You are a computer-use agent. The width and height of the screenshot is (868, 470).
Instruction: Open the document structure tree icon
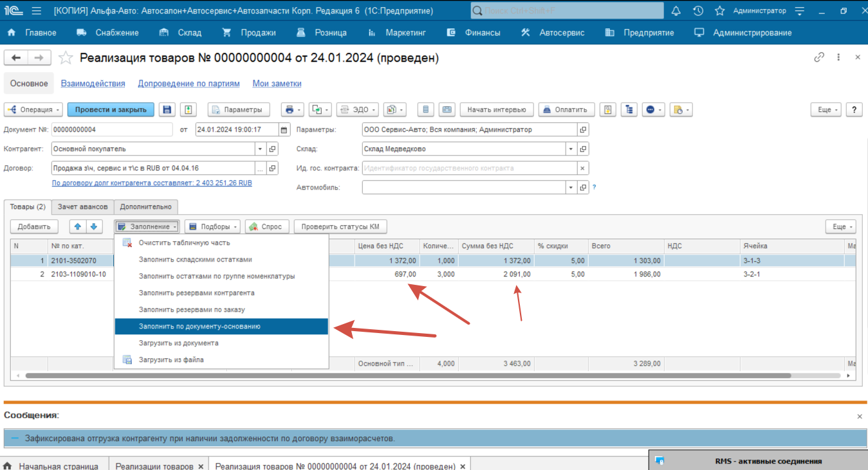[x=629, y=110]
